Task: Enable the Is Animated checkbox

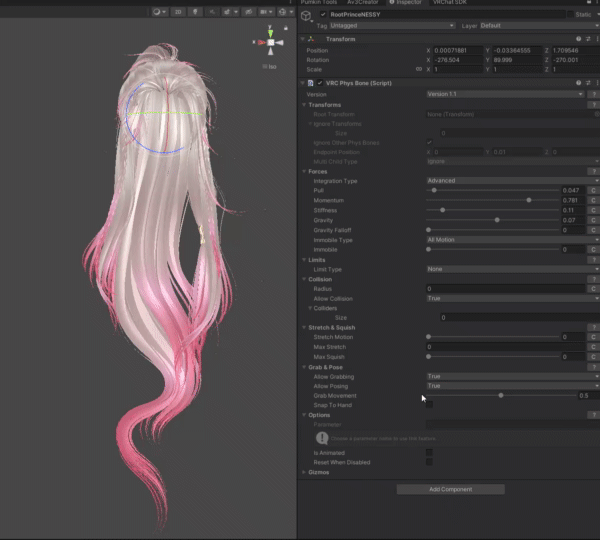Action: click(429, 452)
